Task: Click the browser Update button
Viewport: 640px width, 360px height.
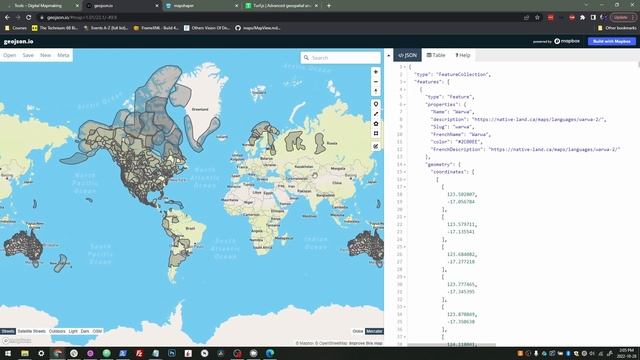Action: point(623,18)
